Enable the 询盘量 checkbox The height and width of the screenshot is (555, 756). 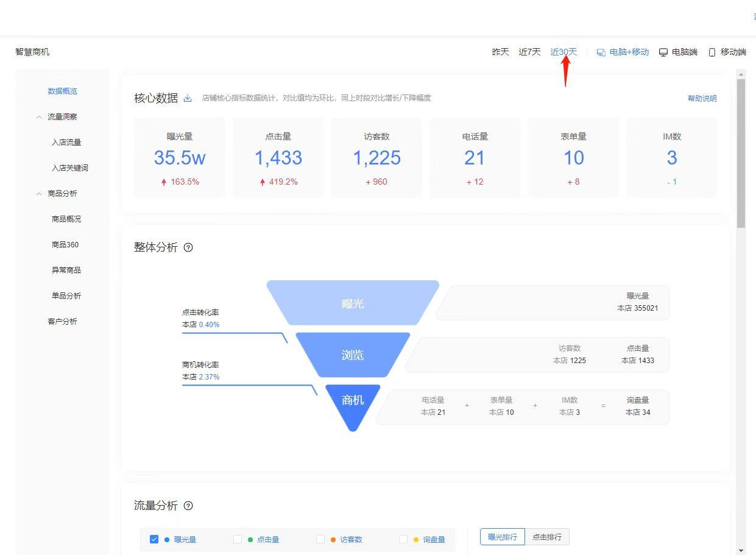click(403, 539)
